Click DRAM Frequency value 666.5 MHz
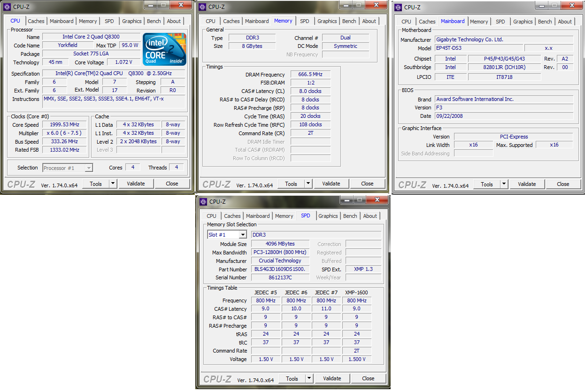 click(310, 75)
